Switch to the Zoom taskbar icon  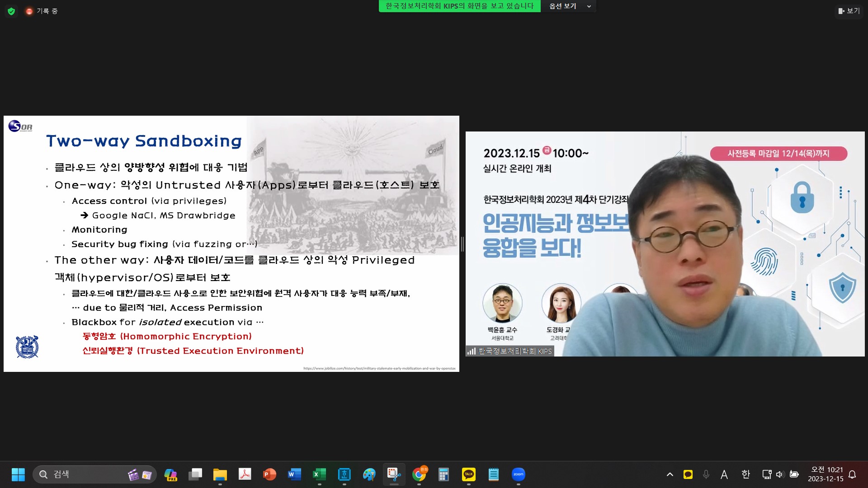point(518,474)
